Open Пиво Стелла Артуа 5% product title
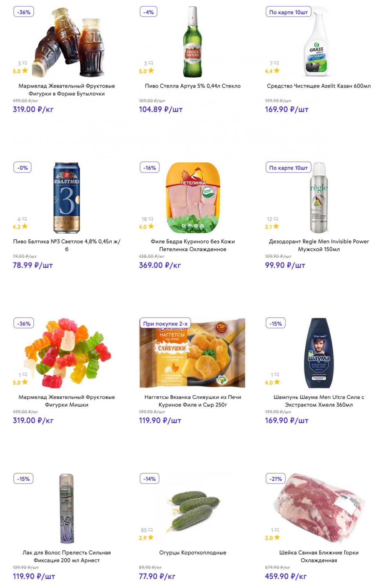The height and width of the screenshot is (588, 376). pyautogui.click(x=193, y=86)
